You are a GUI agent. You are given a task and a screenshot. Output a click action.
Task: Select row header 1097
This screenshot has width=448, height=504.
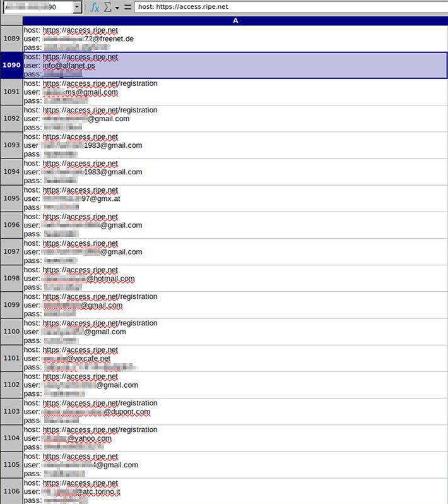pyautogui.click(x=11, y=252)
